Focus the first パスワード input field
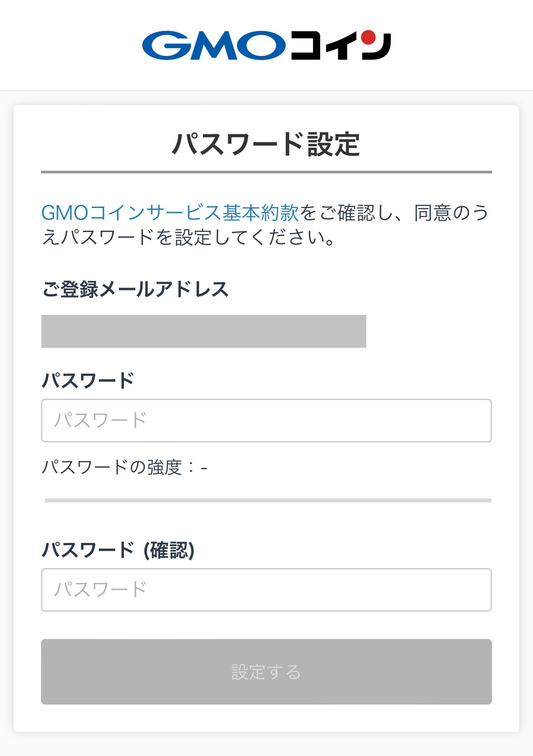The image size is (533, 756). click(266, 421)
